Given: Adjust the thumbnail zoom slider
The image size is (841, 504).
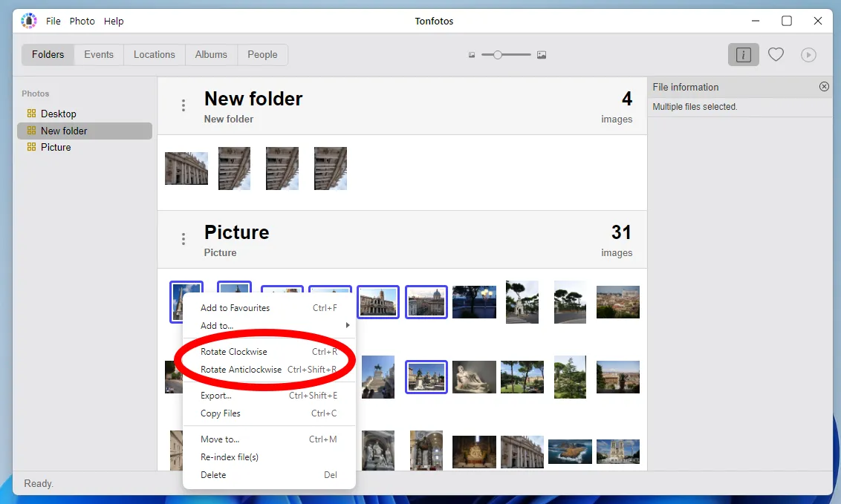Looking at the screenshot, I should tap(499, 54).
